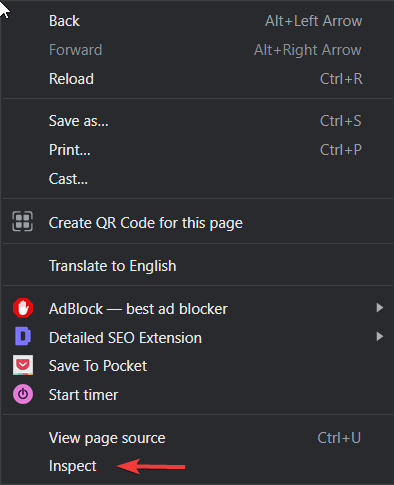
Task: Select Translate to English
Action: pyautogui.click(x=197, y=266)
